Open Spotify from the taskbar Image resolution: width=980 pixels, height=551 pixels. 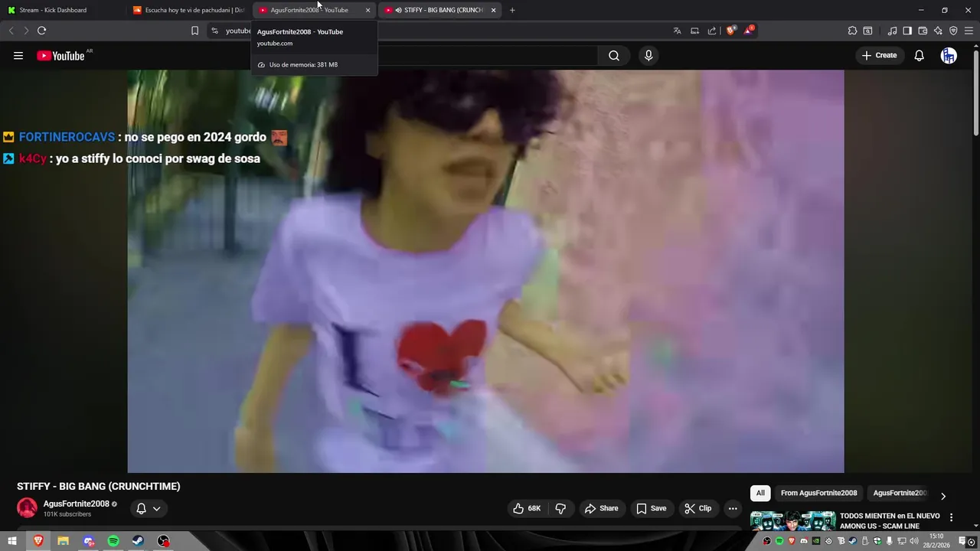click(113, 541)
